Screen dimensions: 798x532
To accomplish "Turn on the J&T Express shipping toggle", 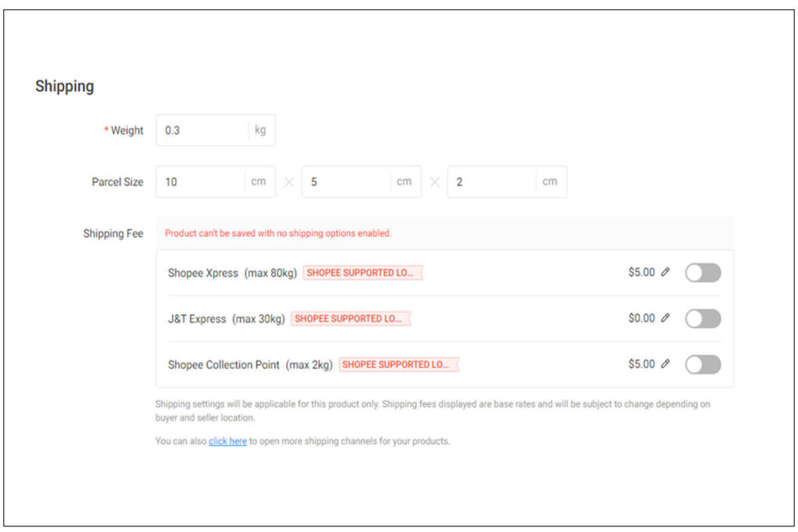I will 702,319.
